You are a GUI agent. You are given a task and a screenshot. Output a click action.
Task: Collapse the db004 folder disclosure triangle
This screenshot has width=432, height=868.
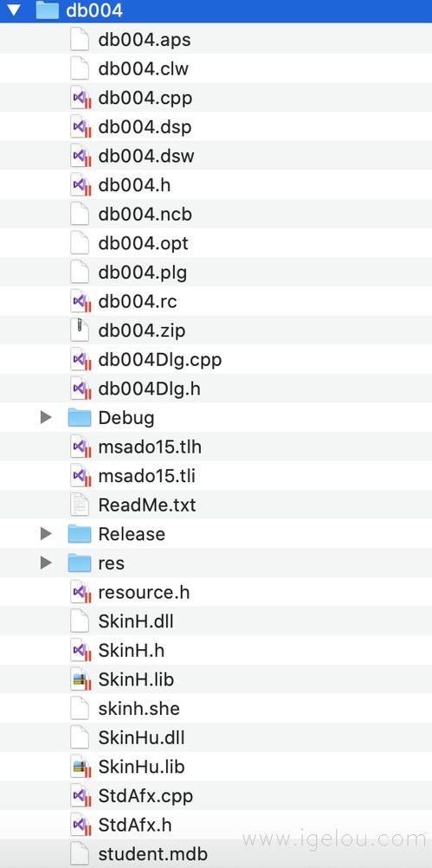tap(13, 10)
